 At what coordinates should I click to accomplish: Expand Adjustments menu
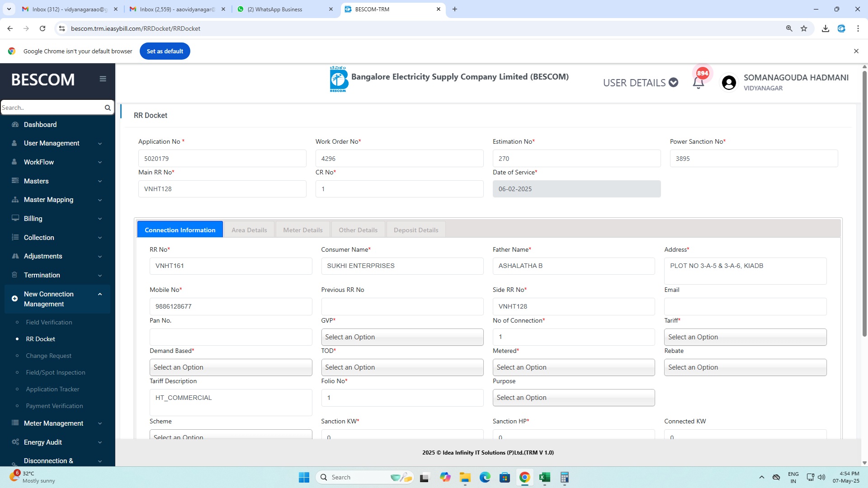pos(57,256)
